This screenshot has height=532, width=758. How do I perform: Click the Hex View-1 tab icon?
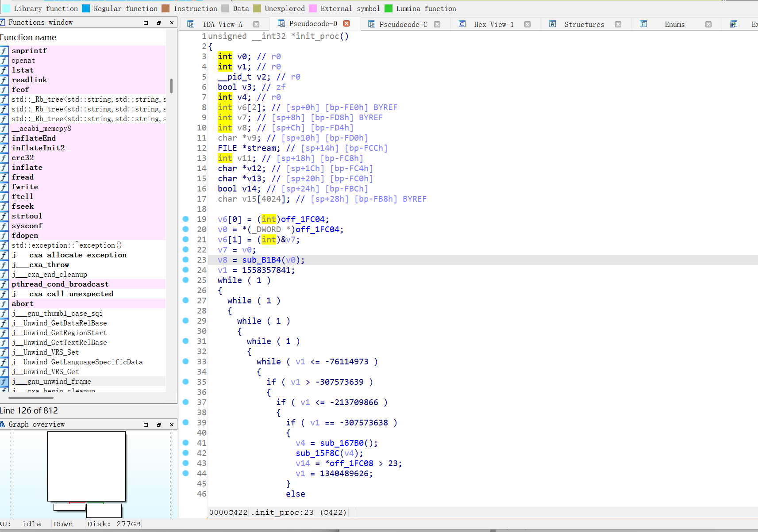click(x=462, y=24)
